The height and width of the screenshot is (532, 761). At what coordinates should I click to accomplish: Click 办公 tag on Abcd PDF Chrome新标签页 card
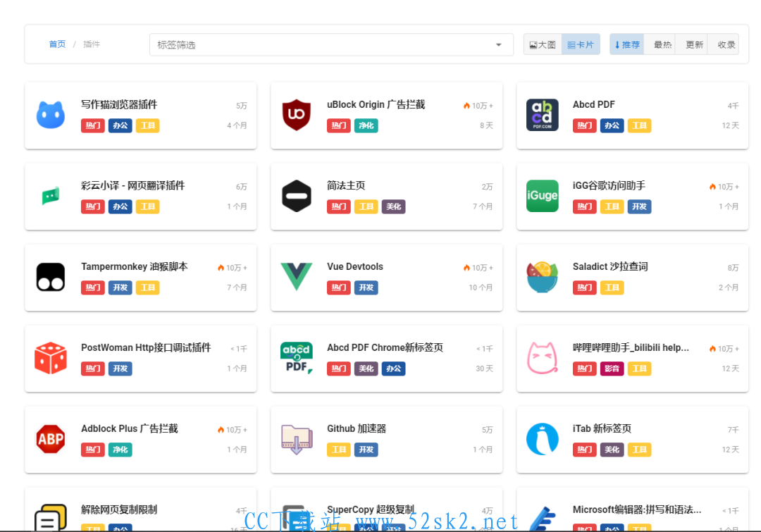click(394, 369)
